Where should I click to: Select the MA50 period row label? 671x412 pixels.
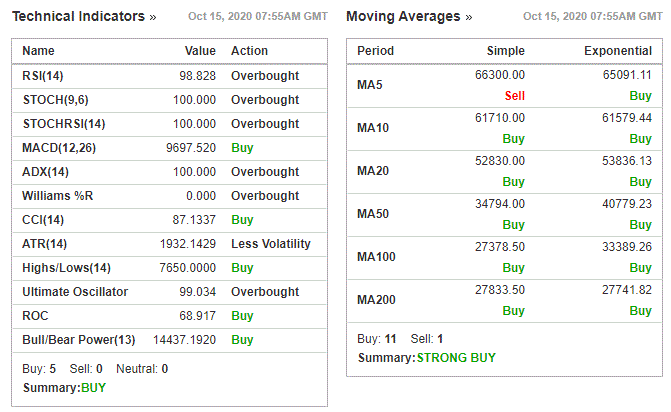(373, 213)
